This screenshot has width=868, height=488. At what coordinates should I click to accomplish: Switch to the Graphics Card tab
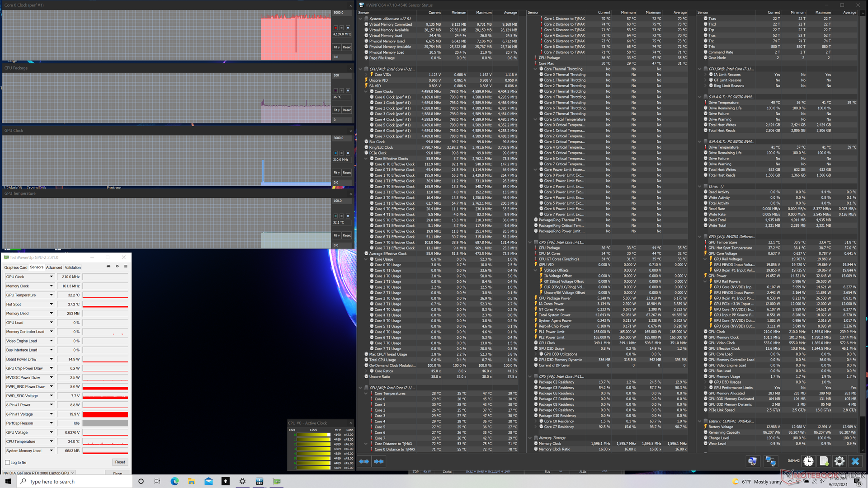16,267
